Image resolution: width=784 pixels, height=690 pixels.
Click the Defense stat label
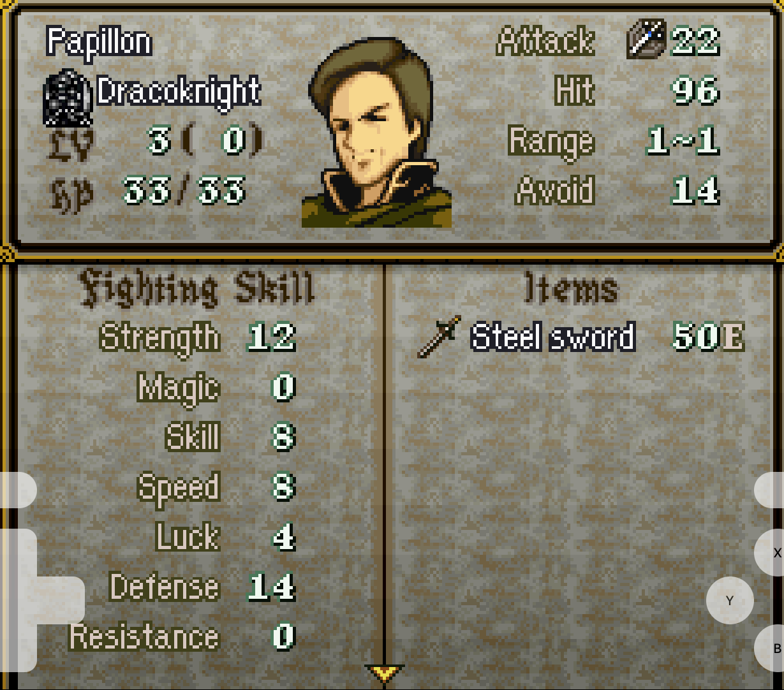pos(165,587)
